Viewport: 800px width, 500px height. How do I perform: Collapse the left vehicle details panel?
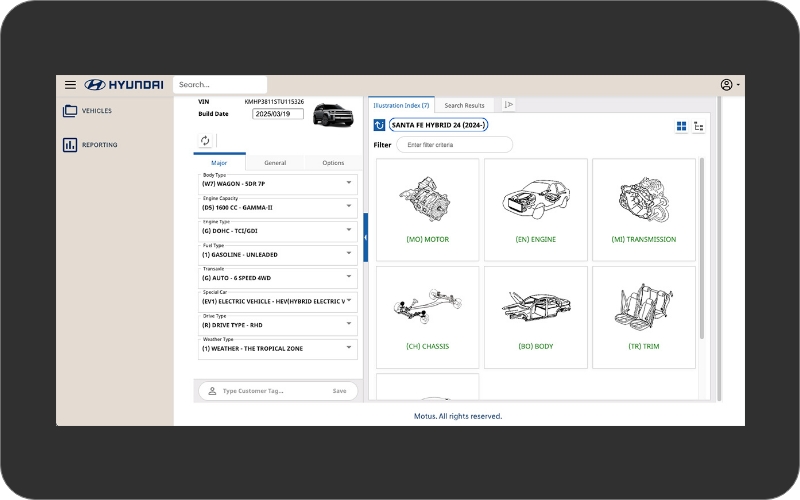(x=365, y=237)
